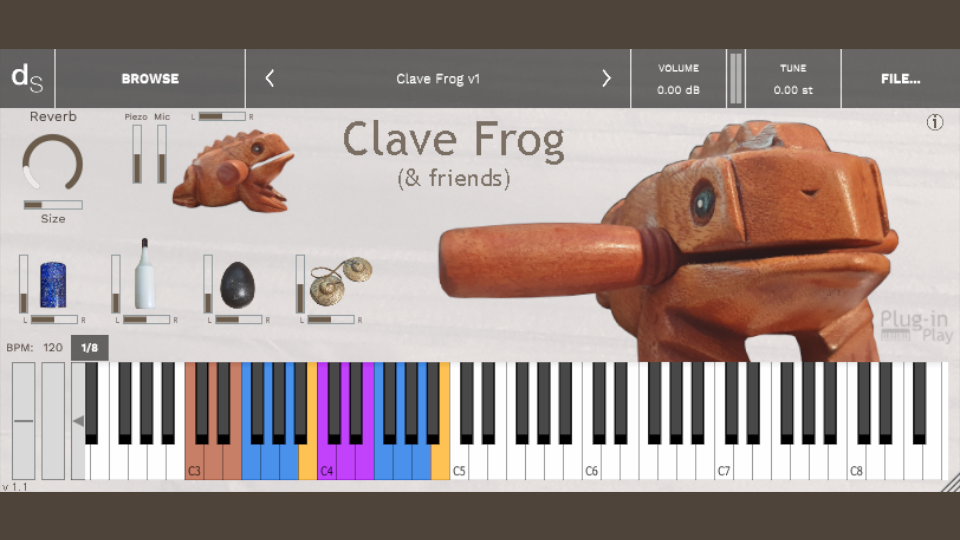This screenshot has height=540, width=960.
Task: Select the blue shaker instrument icon
Action: pyautogui.click(x=53, y=285)
